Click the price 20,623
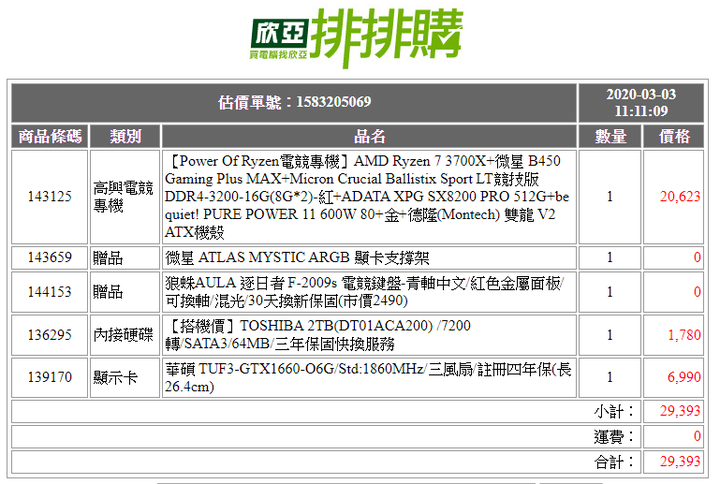The height and width of the screenshot is (484, 720). pyautogui.click(x=680, y=197)
